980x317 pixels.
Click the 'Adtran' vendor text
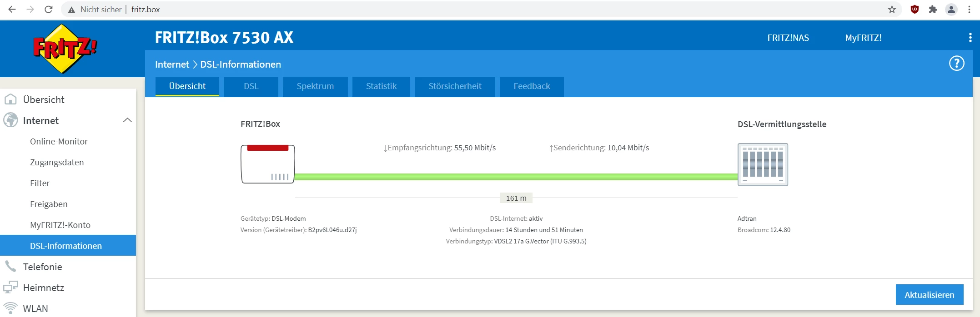pyautogui.click(x=747, y=218)
